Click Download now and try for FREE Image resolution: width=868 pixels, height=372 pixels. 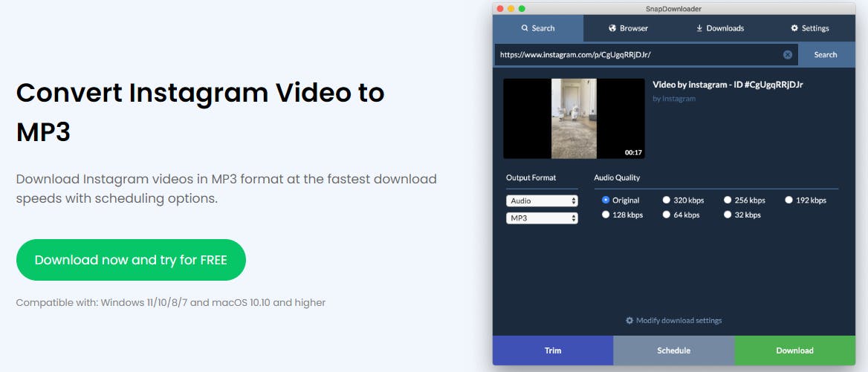132,260
